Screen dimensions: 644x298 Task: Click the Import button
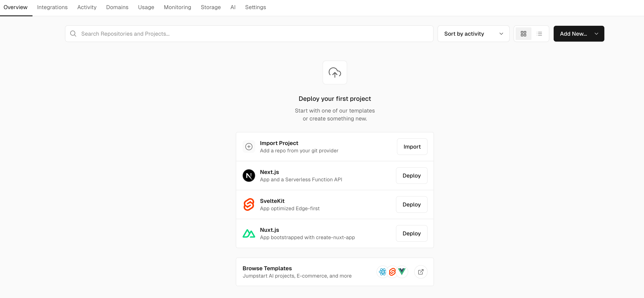click(x=412, y=146)
